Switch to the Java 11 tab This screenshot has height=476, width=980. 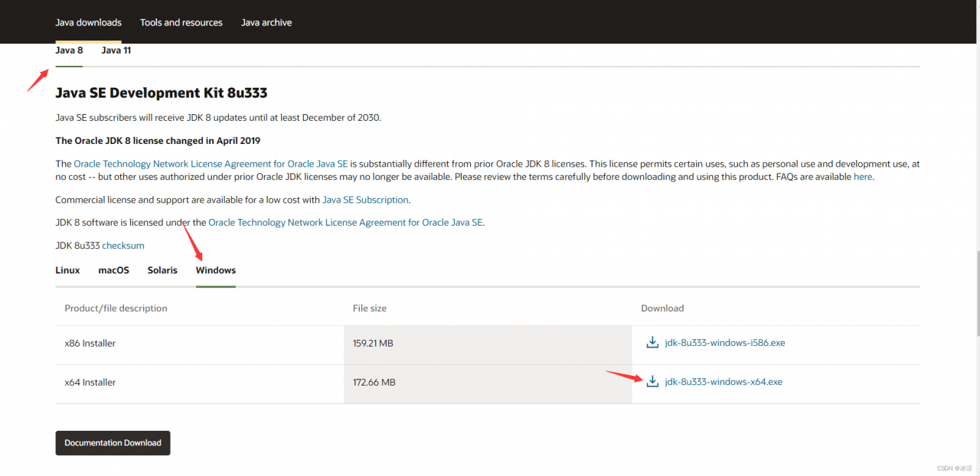[116, 51]
